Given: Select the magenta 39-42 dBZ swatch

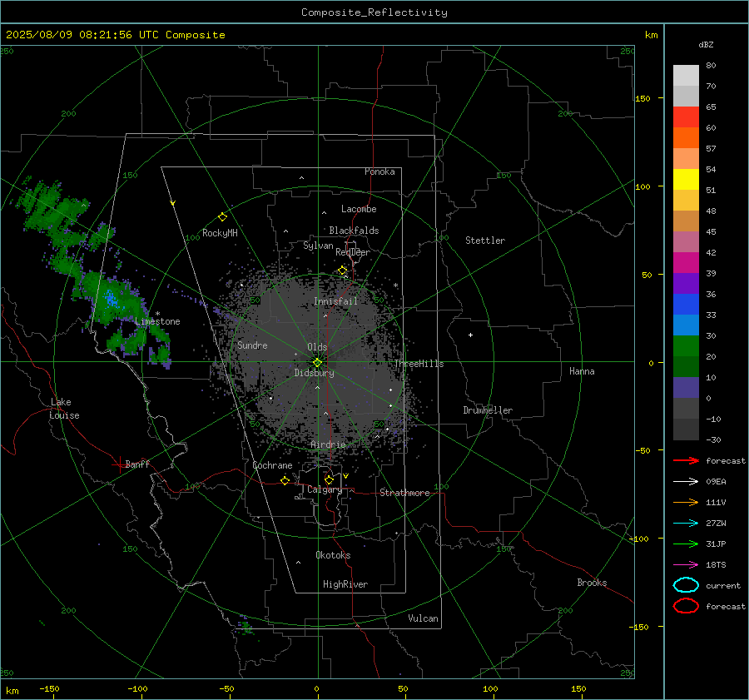Looking at the screenshot, I should pyautogui.click(x=686, y=262).
